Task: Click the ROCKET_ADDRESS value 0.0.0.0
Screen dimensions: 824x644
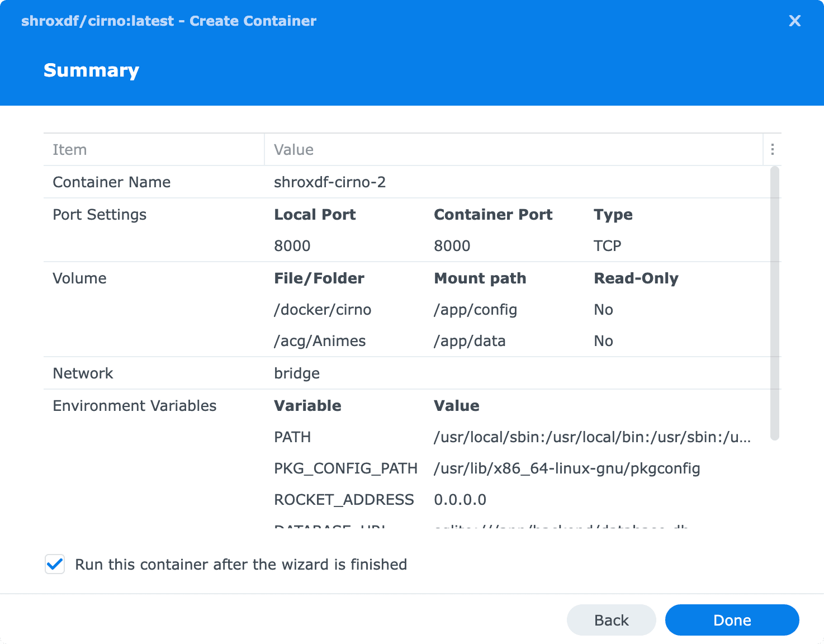Action: [460, 499]
